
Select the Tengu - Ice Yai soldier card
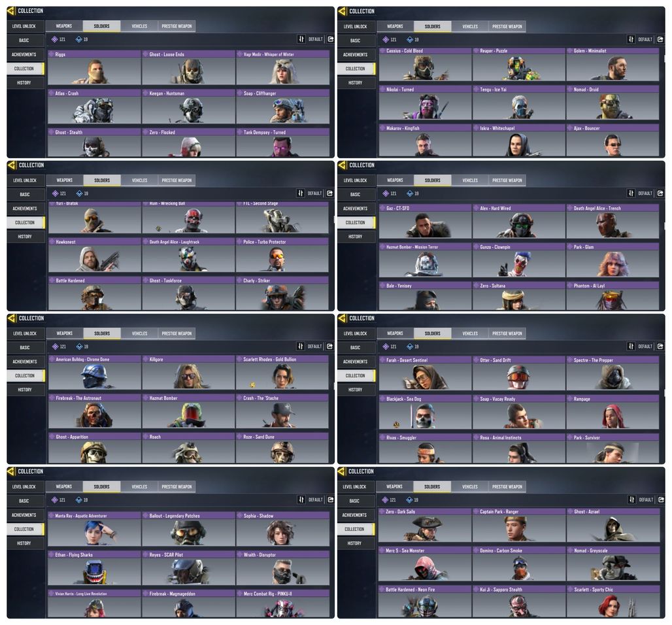(x=519, y=103)
